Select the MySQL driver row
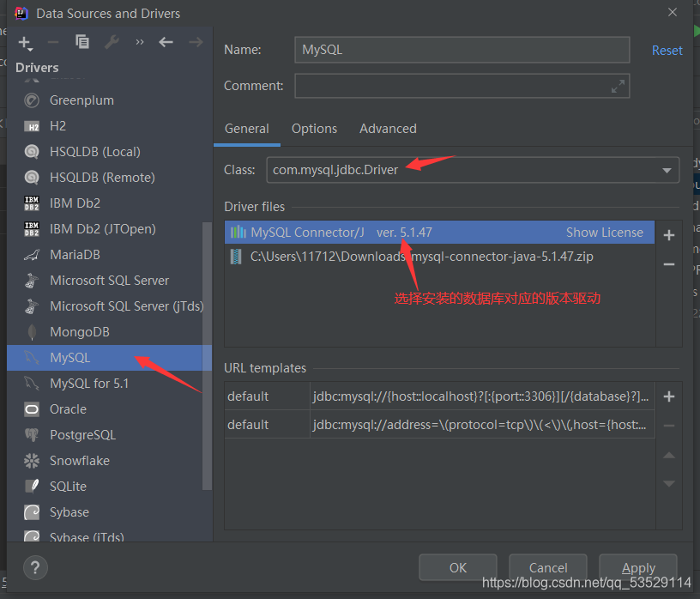This screenshot has height=599, width=700. point(109,357)
